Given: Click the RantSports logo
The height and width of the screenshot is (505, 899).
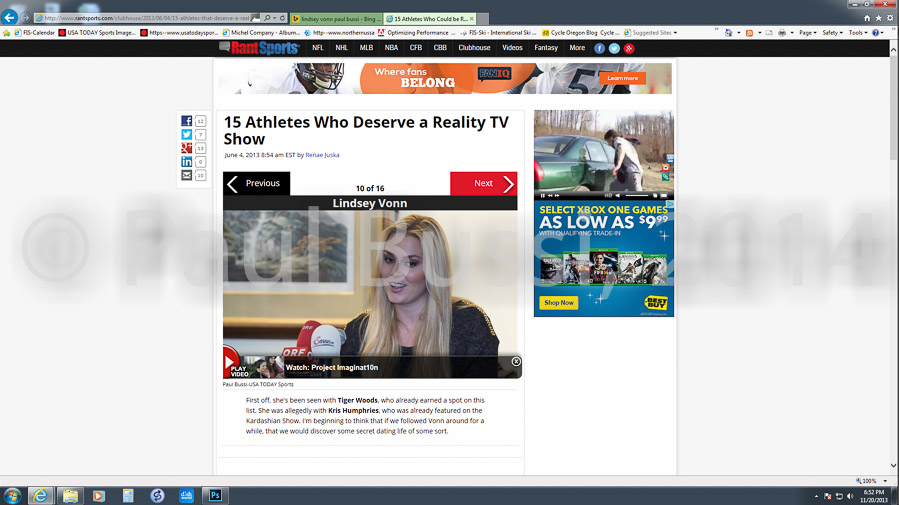Looking at the screenshot, I should coord(260,48).
